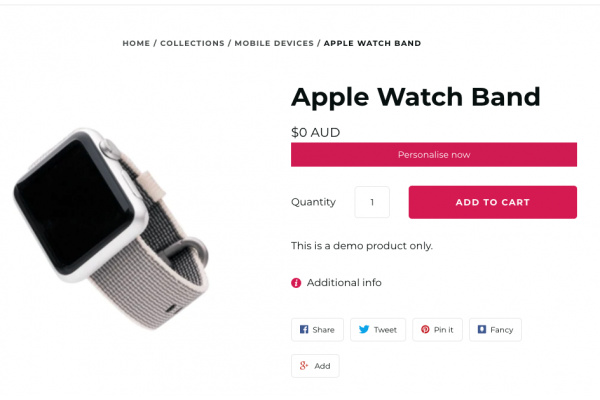
Task: Click the Google Plus icon
Action: pos(304,366)
